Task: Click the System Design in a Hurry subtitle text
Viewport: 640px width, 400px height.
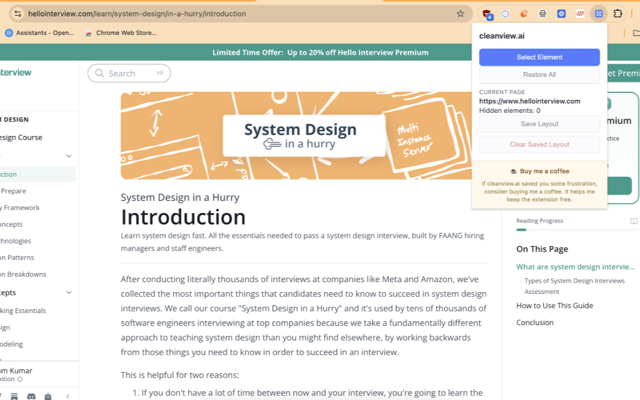Action: (180, 198)
